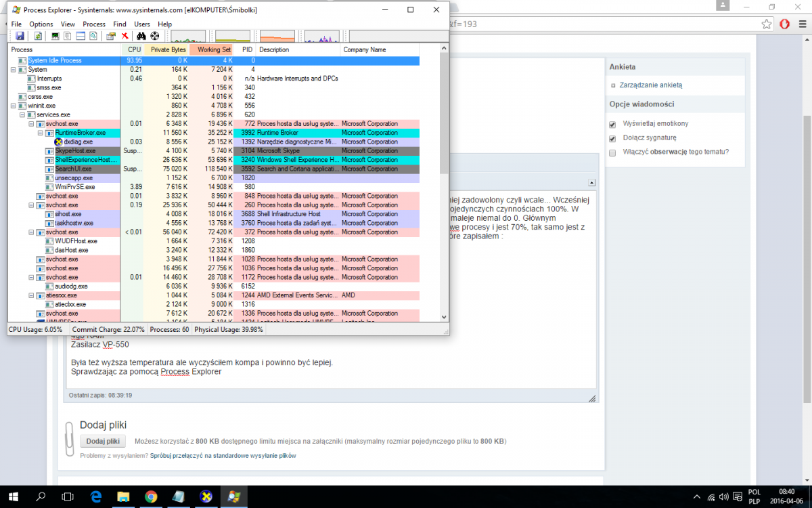Collapse the svchost.exe PID 772 node
Screen dimensions: 812x508
pos(31,124)
